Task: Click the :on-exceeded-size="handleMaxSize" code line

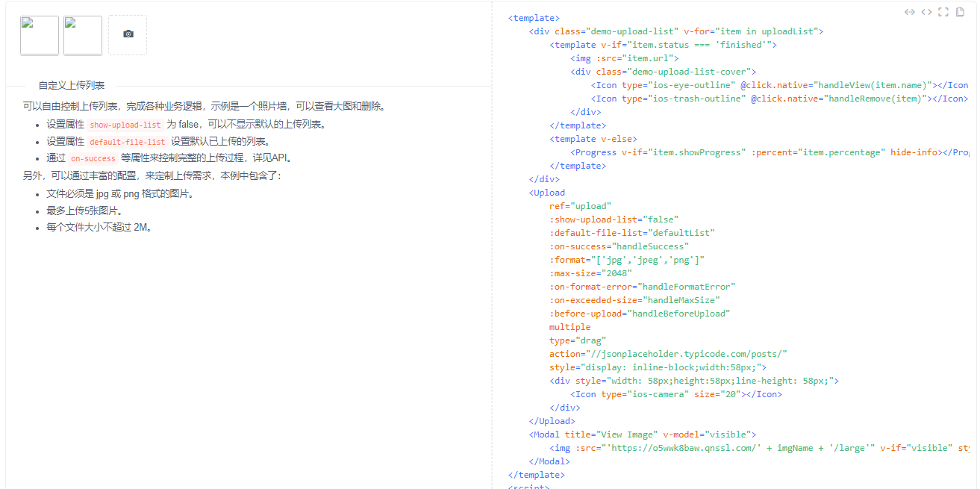Action: (635, 300)
